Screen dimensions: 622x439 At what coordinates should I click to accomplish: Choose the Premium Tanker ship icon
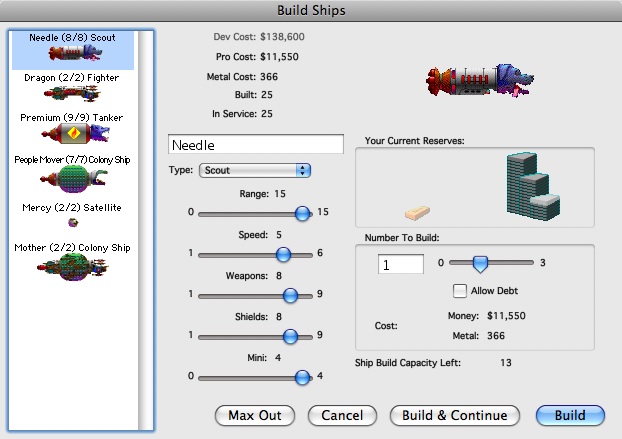[71, 133]
